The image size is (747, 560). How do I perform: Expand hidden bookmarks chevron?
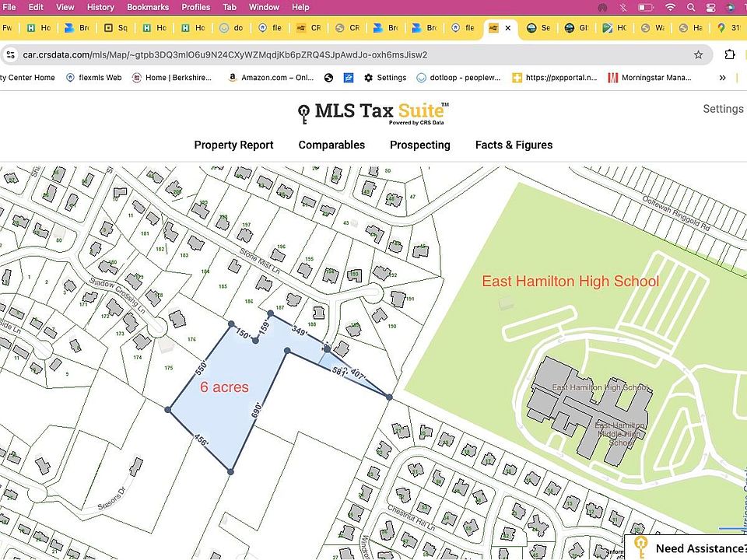[x=722, y=78]
